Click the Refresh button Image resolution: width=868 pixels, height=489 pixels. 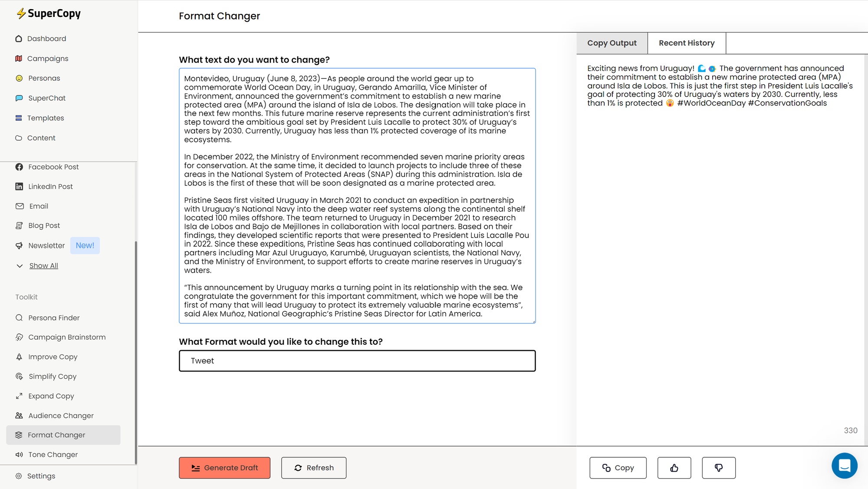(x=314, y=468)
